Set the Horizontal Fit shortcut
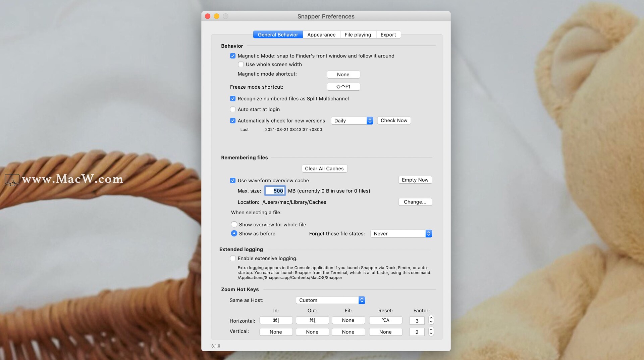 coord(348,320)
